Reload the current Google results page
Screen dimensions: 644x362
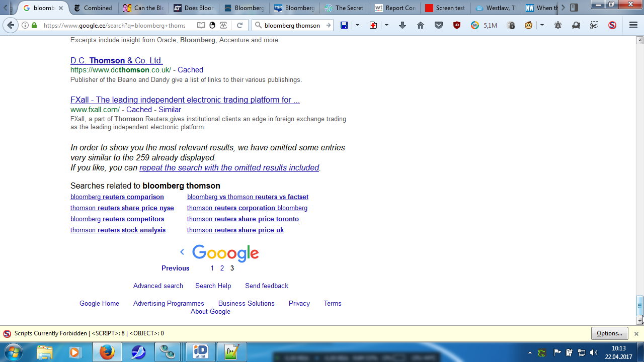coord(240,25)
